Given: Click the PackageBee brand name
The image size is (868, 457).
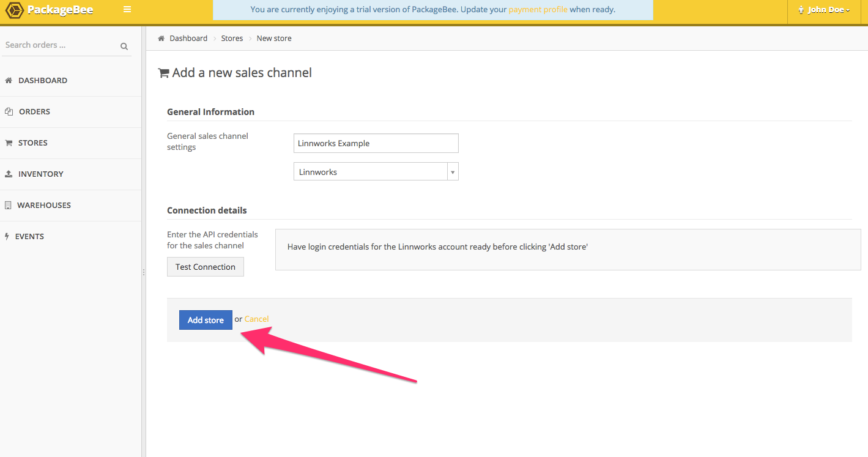Looking at the screenshot, I should point(61,10).
